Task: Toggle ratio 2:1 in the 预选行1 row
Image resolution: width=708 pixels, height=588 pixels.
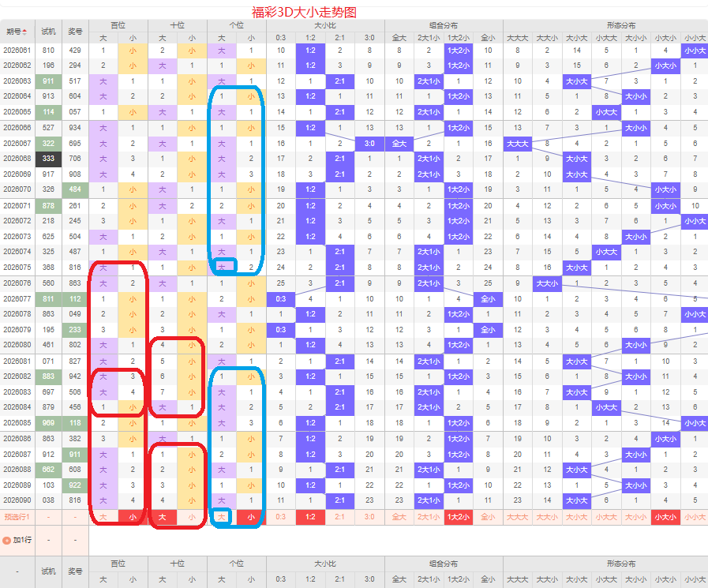Action: click(x=340, y=517)
